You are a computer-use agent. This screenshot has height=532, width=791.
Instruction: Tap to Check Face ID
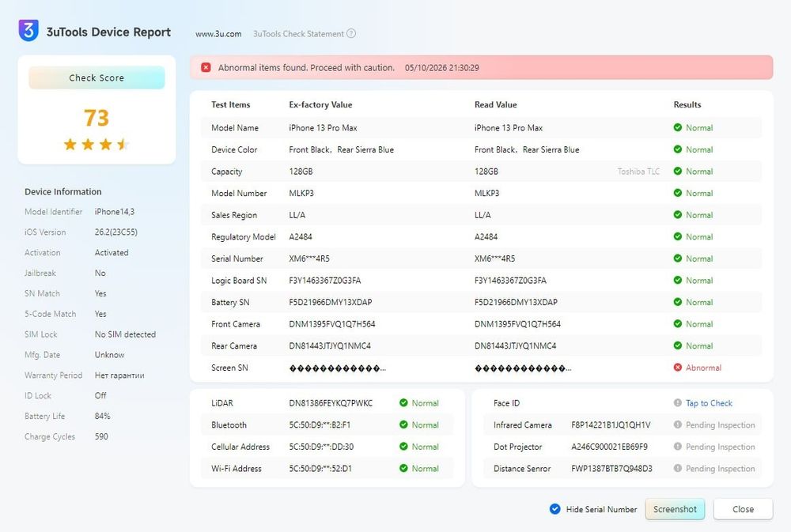point(709,403)
